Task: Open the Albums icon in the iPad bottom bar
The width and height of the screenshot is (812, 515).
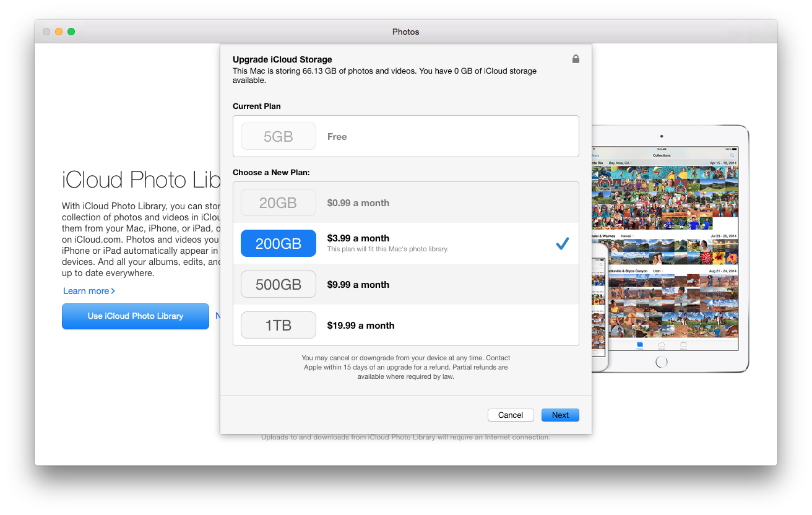Action: [683, 345]
